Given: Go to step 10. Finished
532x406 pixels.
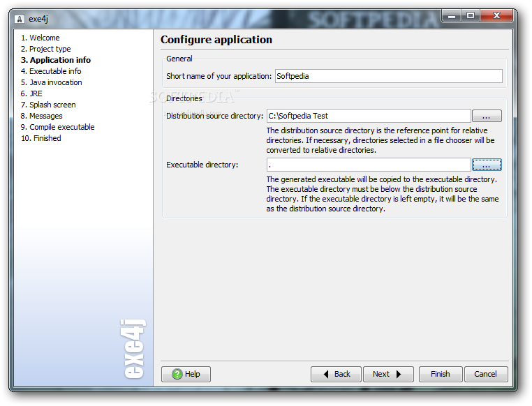Looking at the screenshot, I should pyautogui.click(x=41, y=138).
